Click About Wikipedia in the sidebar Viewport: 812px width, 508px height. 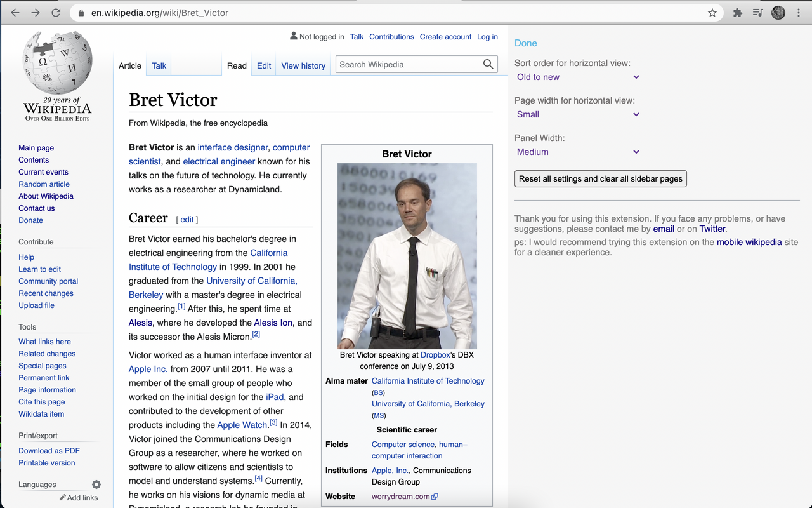46,196
